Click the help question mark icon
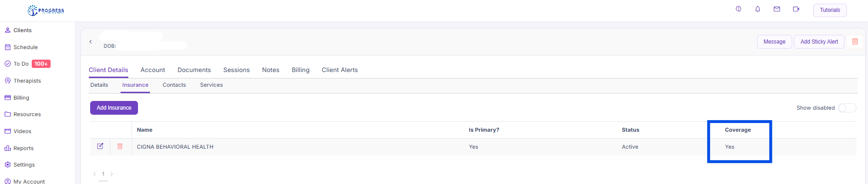The width and height of the screenshot is (868, 184). (x=738, y=9)
